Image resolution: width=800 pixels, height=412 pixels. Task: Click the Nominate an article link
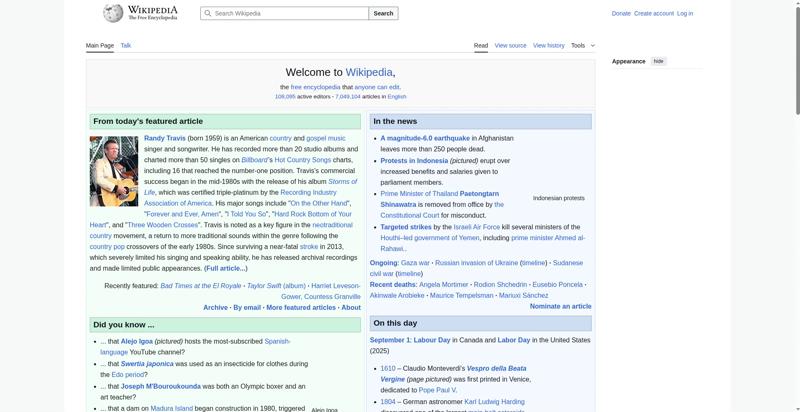click(560, 306)
